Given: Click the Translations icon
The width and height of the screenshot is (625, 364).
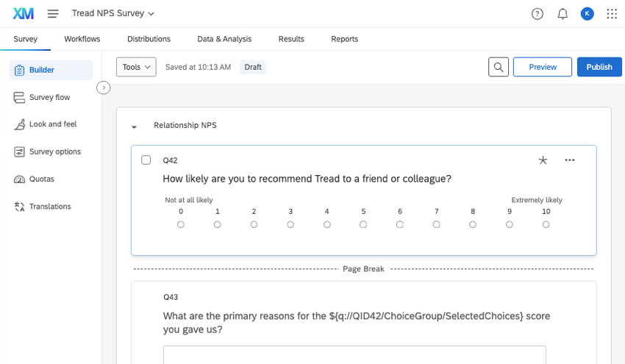Looking at the screenshot, I should coord(19,207).
